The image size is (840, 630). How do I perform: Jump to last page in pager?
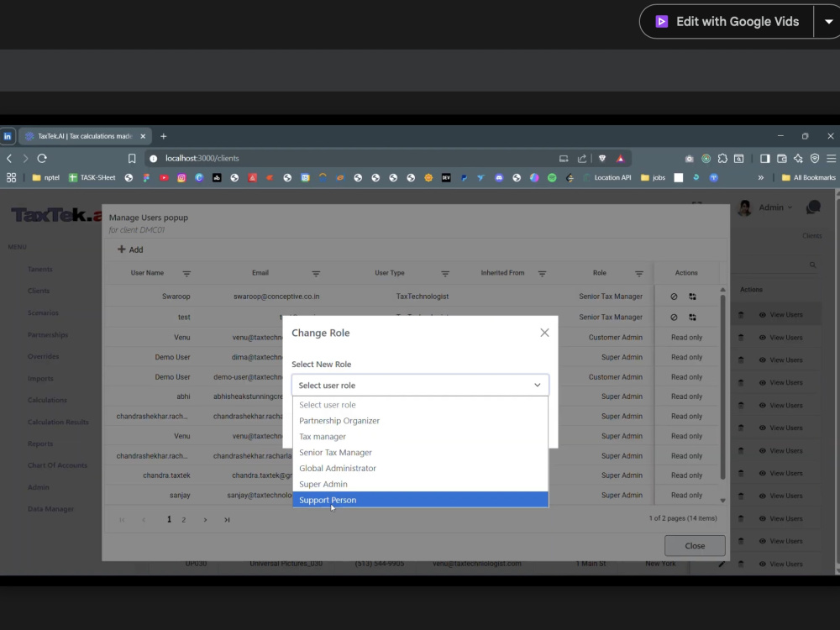tap(227, 520)
